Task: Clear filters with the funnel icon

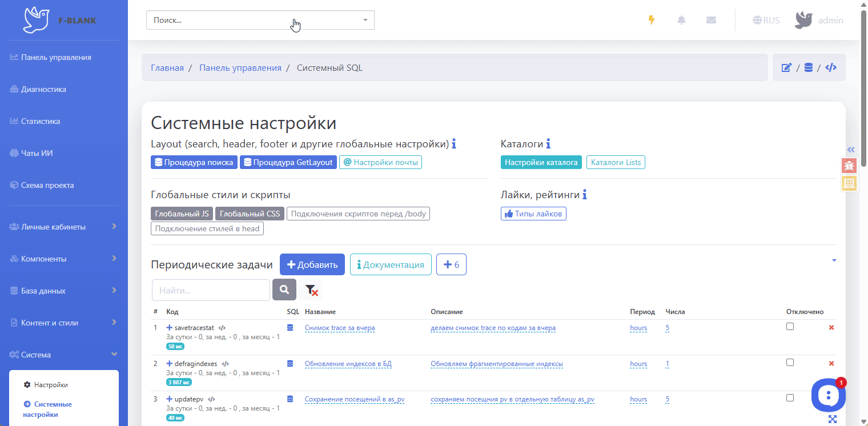Action: (311, 290)
